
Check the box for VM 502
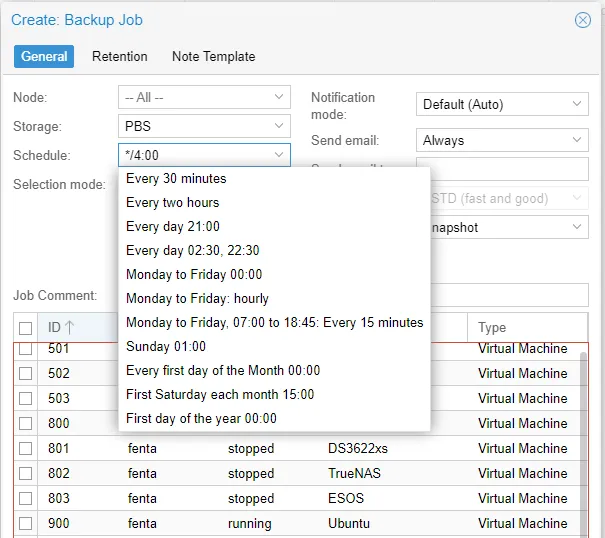point(25,373)
